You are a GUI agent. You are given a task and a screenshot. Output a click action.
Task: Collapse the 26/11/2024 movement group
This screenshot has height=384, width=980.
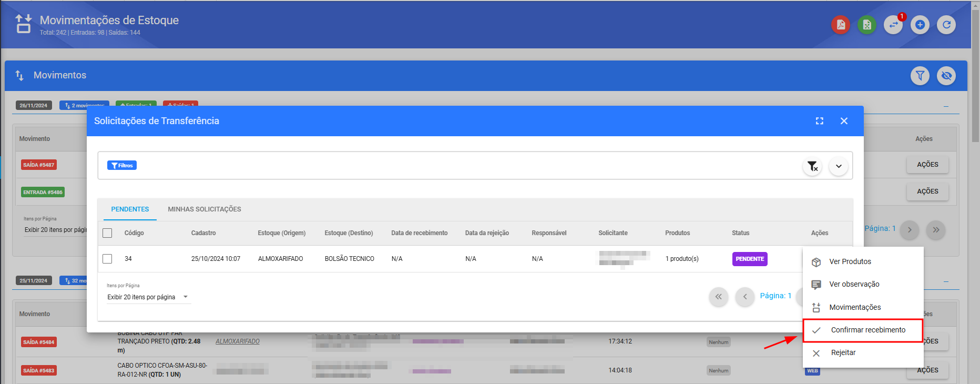[946, 106]
